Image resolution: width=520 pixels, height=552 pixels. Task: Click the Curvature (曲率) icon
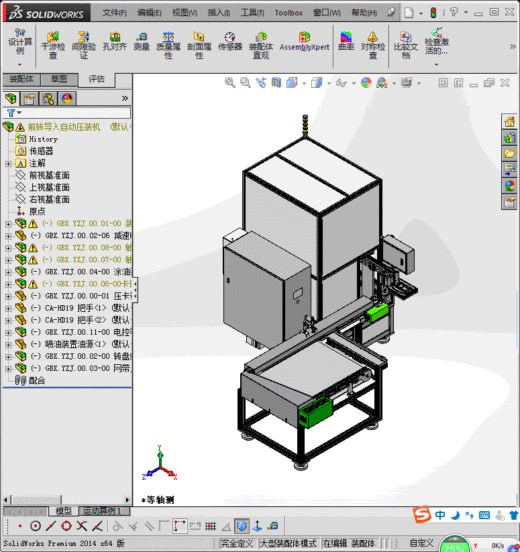[x=346, y=41]
